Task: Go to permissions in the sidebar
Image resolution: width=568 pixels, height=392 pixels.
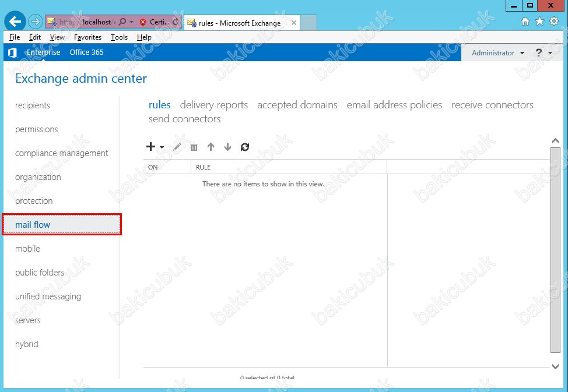Action: click(37, 129)
